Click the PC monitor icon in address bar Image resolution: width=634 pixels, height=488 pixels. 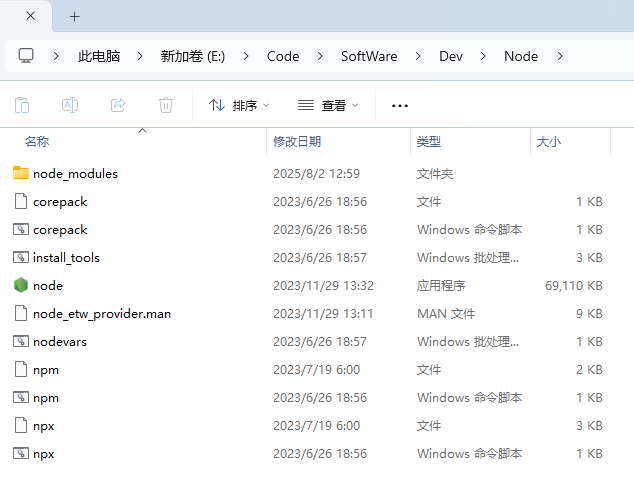pyautogui.click(x=26, y=56)
